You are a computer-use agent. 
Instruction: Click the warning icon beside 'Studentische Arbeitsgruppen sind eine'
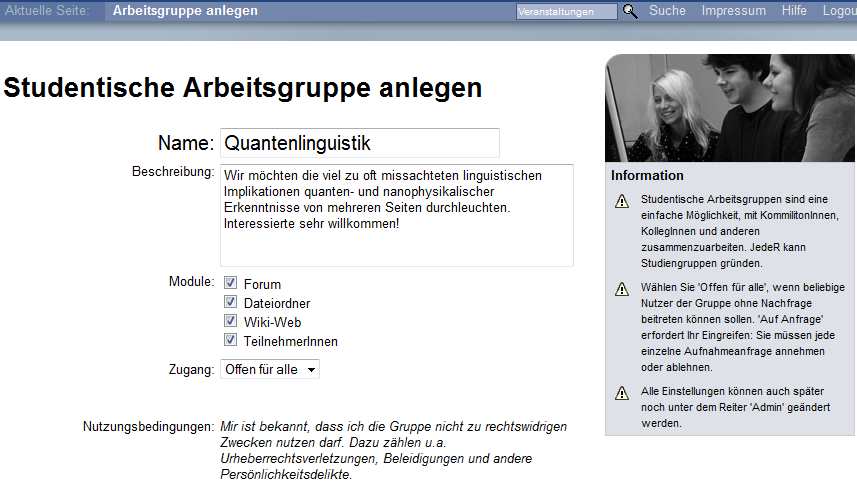(x=622, y=201)
